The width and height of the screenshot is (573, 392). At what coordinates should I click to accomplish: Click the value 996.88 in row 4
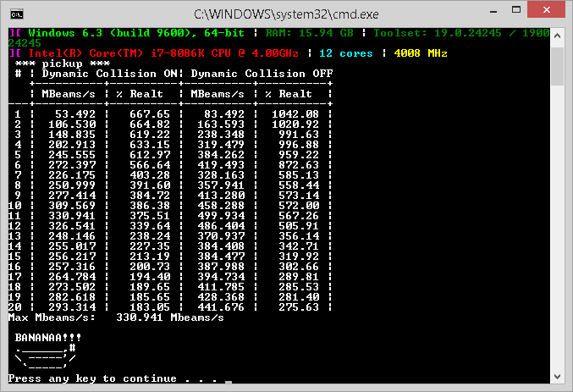coord(299,145)
